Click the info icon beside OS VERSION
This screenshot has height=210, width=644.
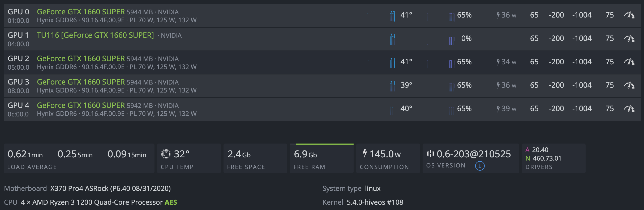click(x=480, y=166)
